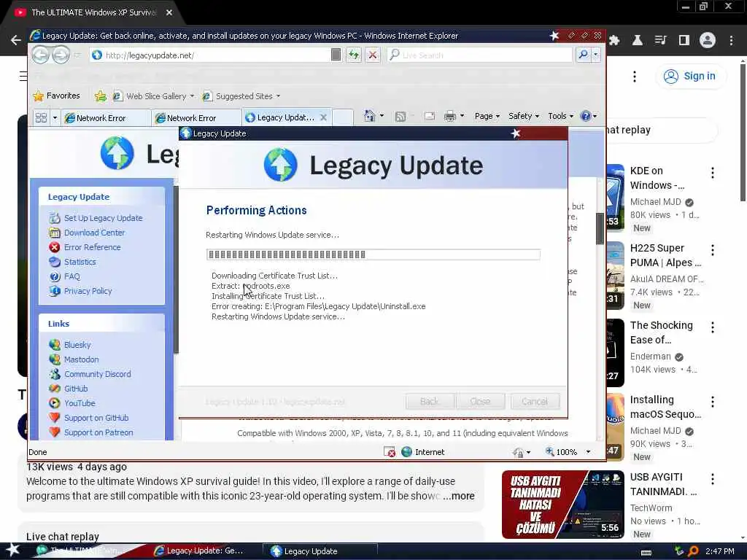Switch to the second Network Error tab
The height and width of the screenshot is (560, 747).
tap(197, 117)
